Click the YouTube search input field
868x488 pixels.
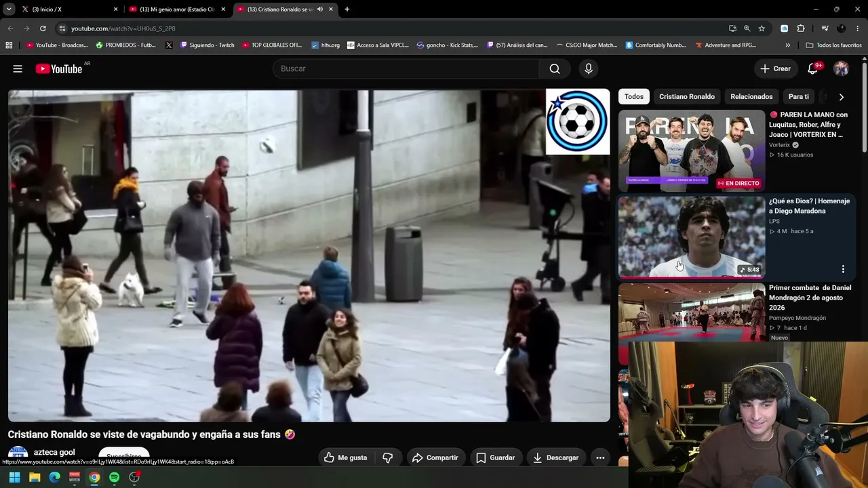pyautogui.click(x=406, y=68)
